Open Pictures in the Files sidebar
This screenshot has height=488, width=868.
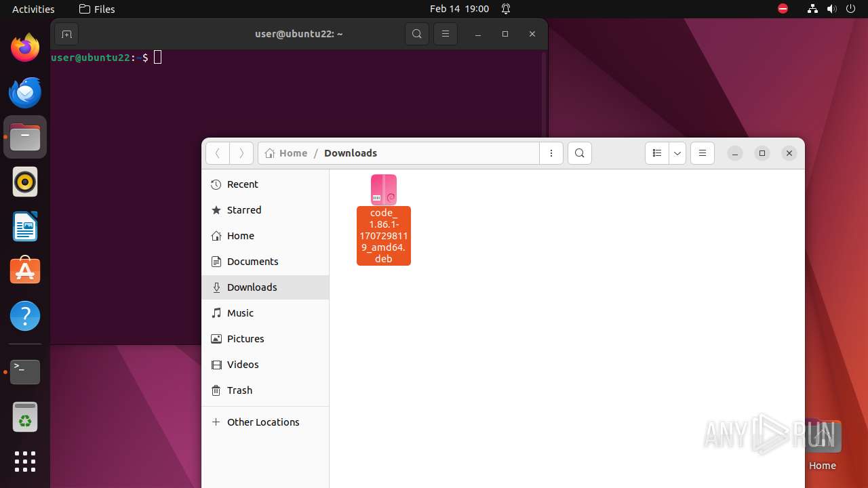coord(265,339)
